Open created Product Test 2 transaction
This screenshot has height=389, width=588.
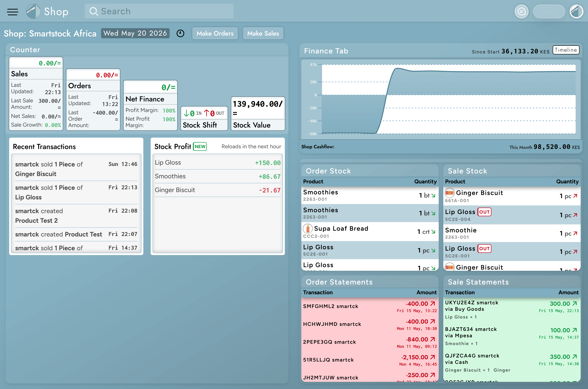76,216
